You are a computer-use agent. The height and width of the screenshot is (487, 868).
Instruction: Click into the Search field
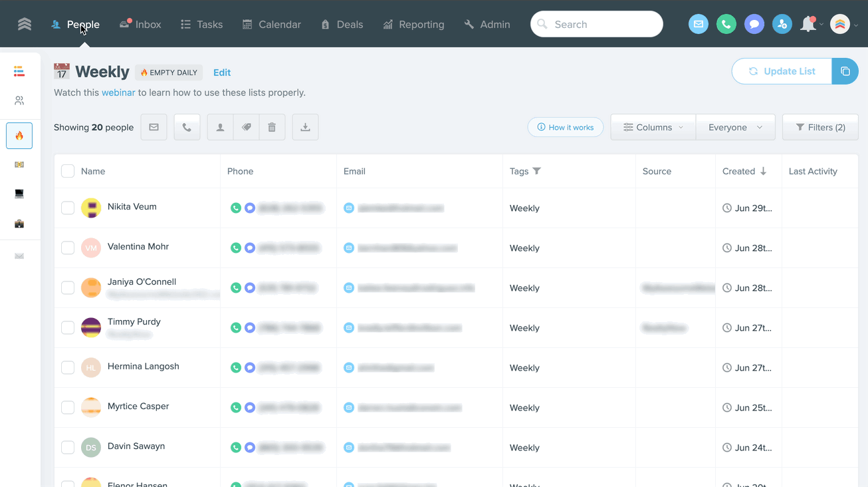click(x=597, y=25)
